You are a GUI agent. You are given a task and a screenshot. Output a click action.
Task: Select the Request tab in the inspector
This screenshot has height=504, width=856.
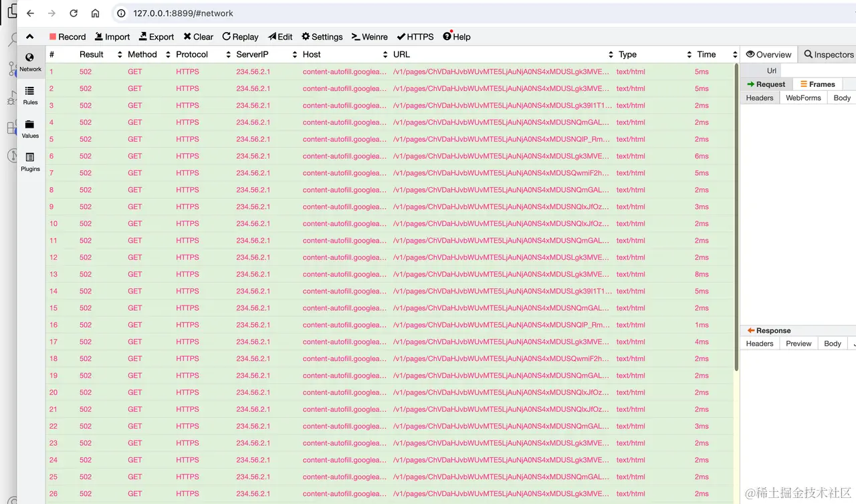click(766, 84)
